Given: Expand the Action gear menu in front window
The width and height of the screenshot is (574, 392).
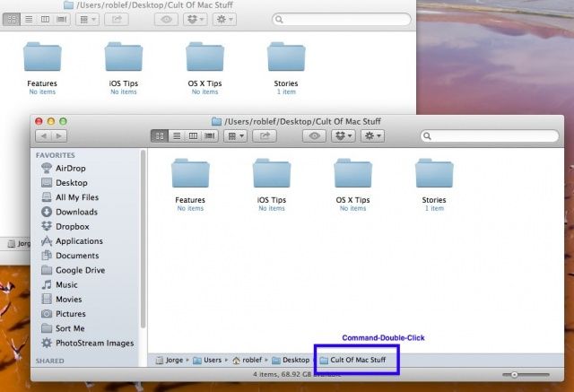Looking at the screenshot, I should click(x=372, y=135).
